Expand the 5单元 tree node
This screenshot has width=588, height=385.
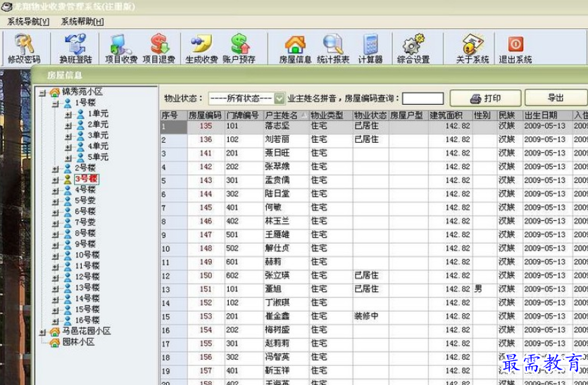(x=68, y=158)
